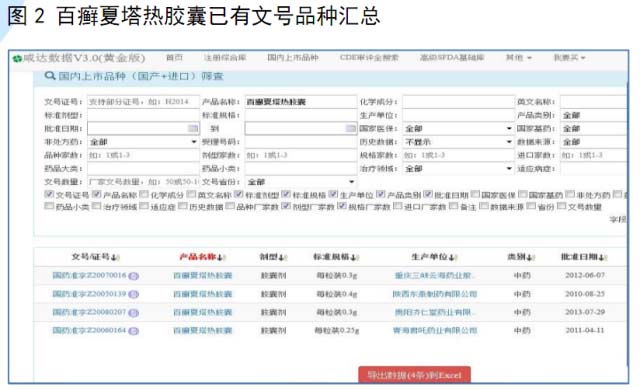Click info badge beside 国药准字Z20080164
Screen dimensions: 640x389
[x=134, y=331]
